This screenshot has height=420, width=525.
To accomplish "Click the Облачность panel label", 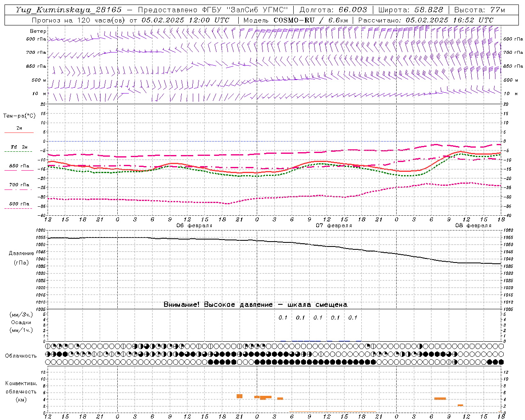I will click(x=21, y=356).
